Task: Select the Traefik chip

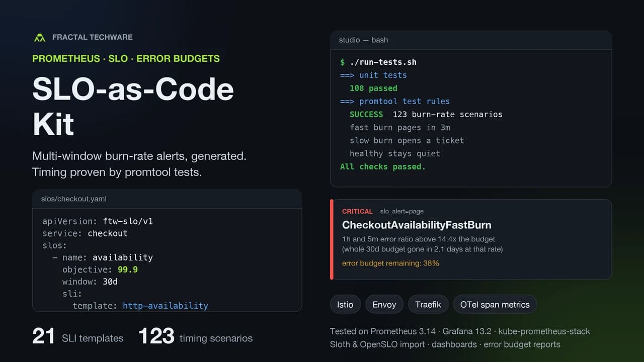Action: tap(428, 305)
